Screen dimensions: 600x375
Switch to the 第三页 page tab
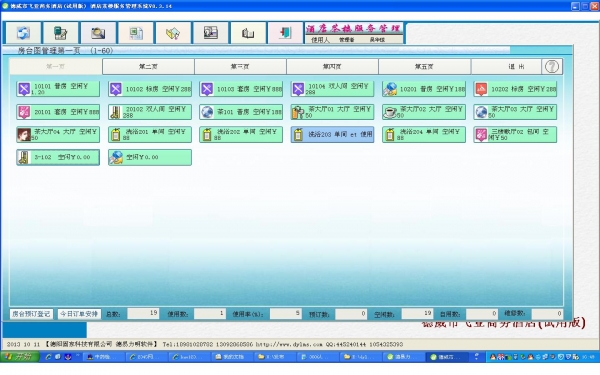240,67
